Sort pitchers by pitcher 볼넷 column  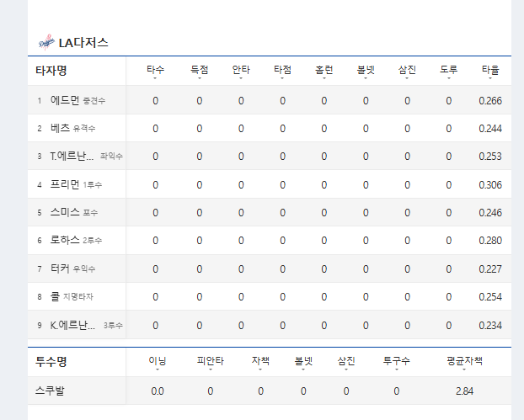303,362
